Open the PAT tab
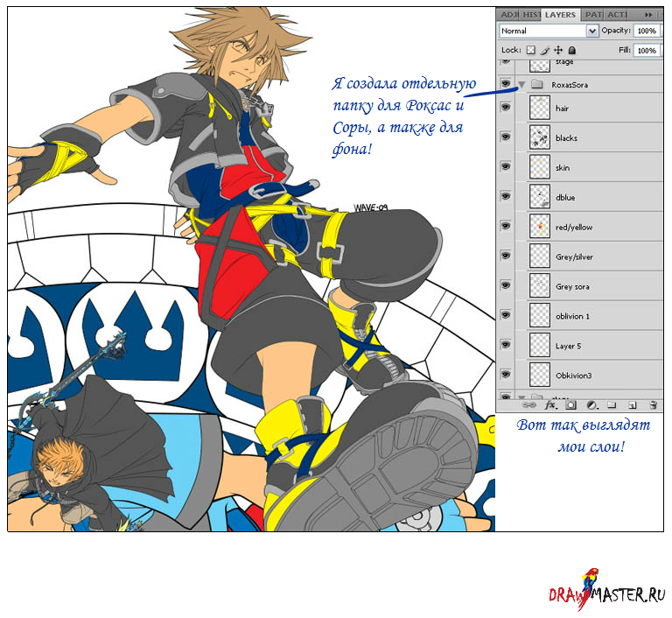The width and height of the screenshot is (672, 618). tap(593, 15)
